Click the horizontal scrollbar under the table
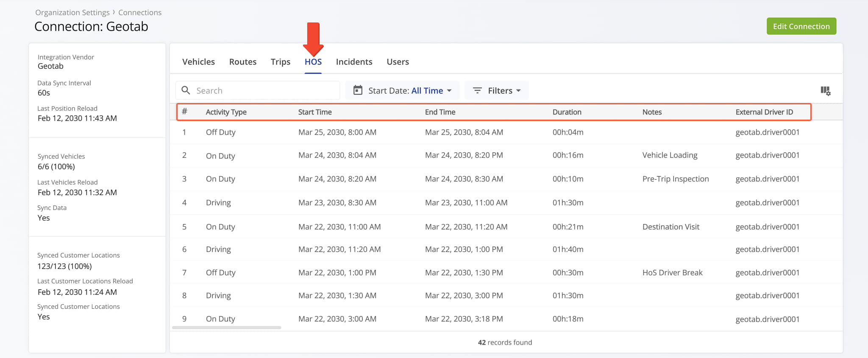The image size is (868, 358). (x=226, y=327)
